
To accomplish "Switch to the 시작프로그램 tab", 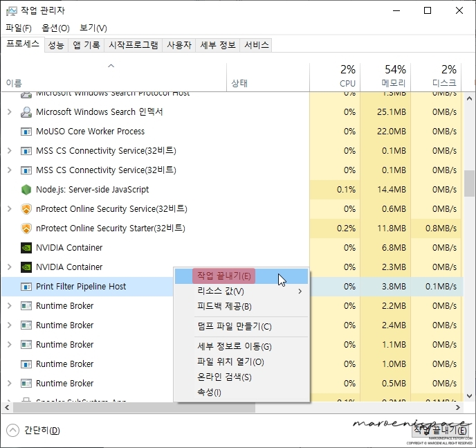I will (134, 45).
